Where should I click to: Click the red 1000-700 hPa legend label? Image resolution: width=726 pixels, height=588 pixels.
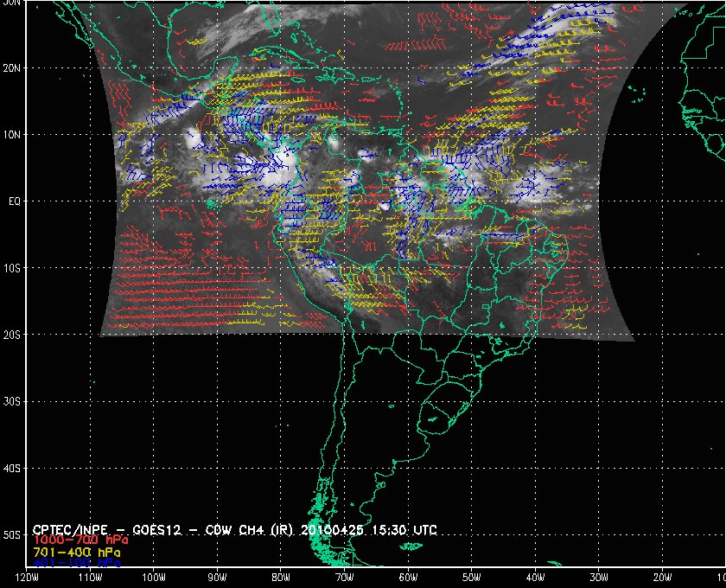[x=80, y=540]
